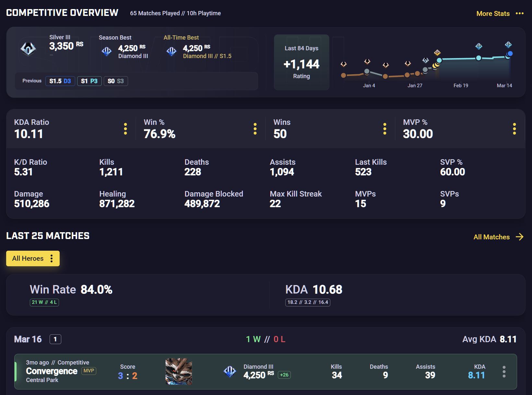
Task: Click the match score 3 : 2
Action: tap(128, 376)
